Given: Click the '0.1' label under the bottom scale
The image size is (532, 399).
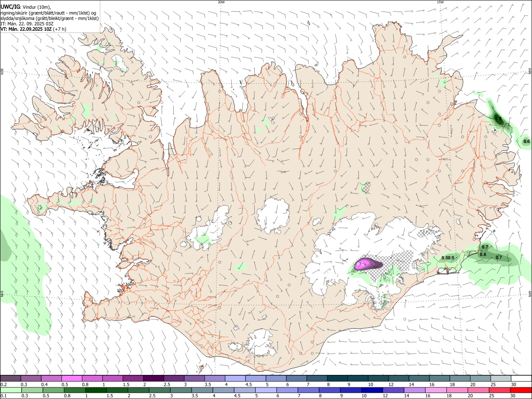Looking at the screenshot, I should coord(3,396).
